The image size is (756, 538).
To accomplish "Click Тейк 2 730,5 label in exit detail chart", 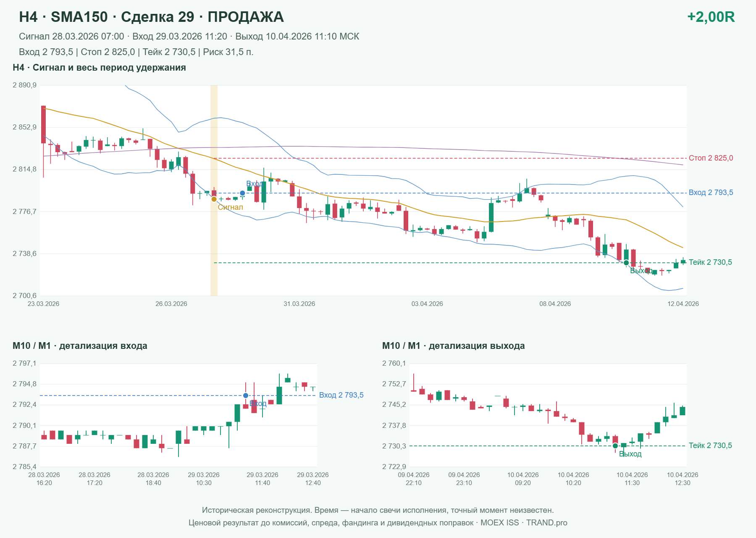I will click(x=710, y=446).
